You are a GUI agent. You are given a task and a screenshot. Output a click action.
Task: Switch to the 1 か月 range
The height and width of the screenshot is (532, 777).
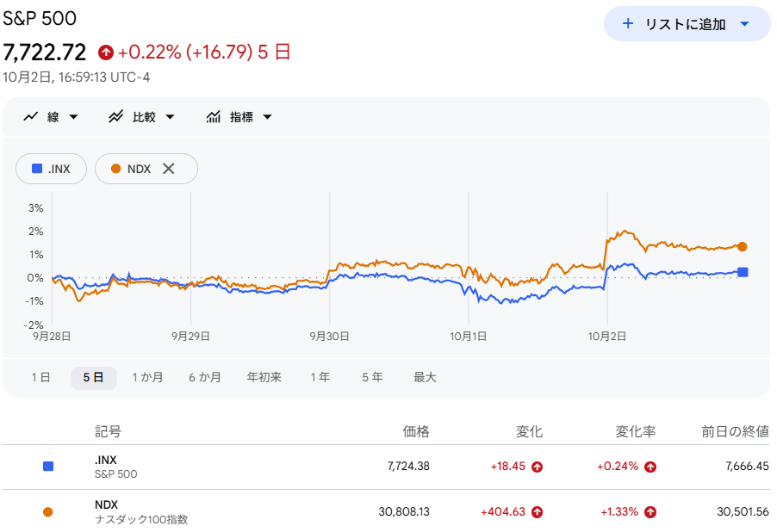tap(147, 377)
